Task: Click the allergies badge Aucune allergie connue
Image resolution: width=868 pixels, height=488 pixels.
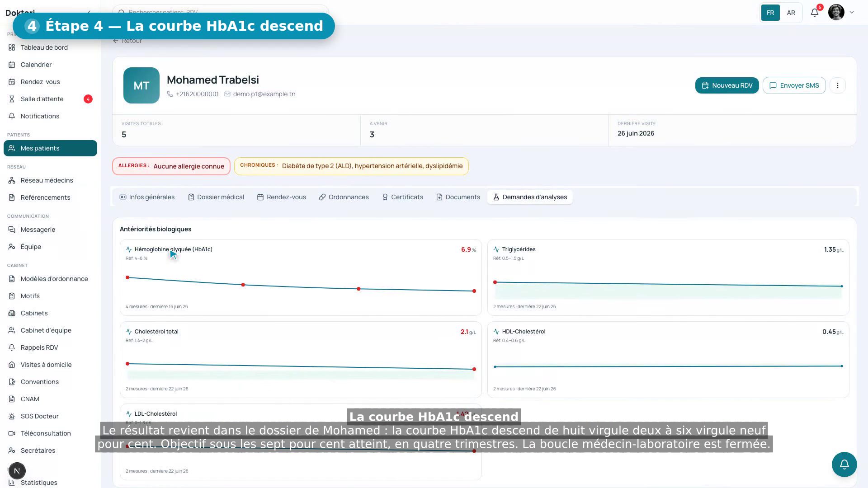Action: [171, 166]
